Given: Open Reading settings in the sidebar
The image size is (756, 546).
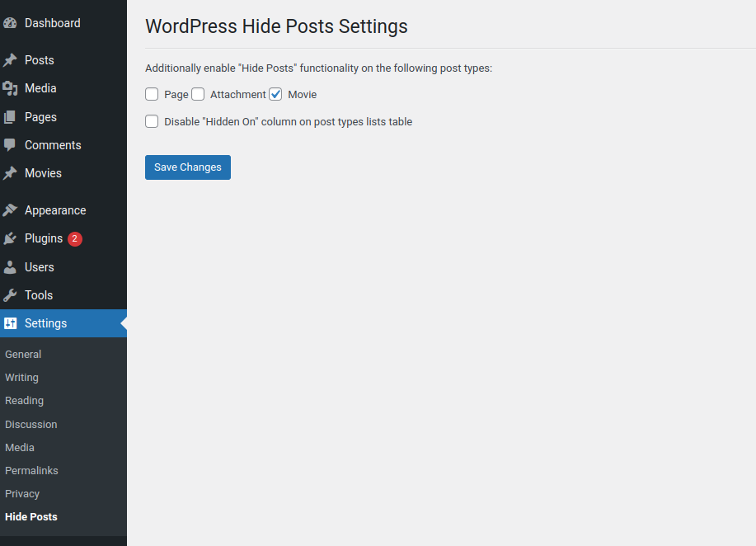Looking at the screenshot, I should [24, 400].
